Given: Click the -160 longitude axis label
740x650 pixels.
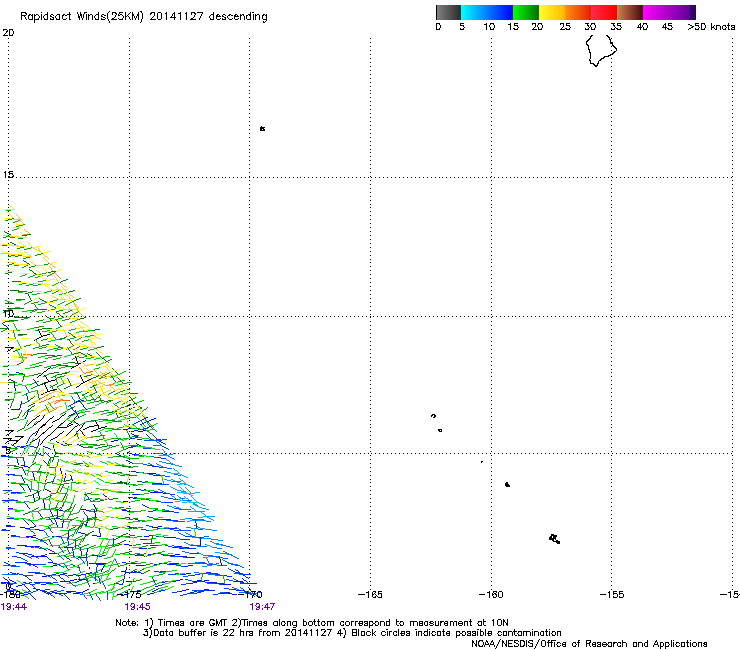Looking at the screenshot, I should [x=491, y=594].
